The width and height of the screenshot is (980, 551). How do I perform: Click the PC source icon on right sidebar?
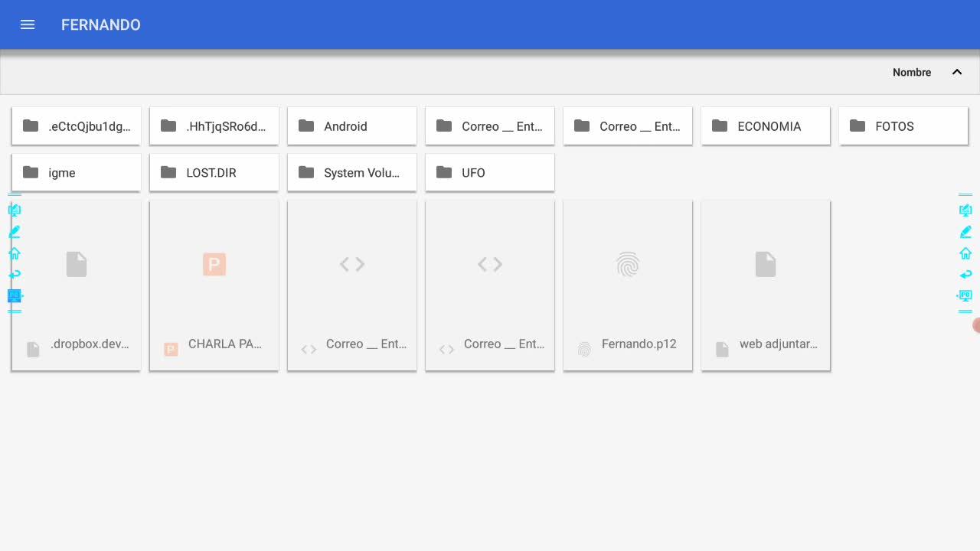(x=965, y=295)
